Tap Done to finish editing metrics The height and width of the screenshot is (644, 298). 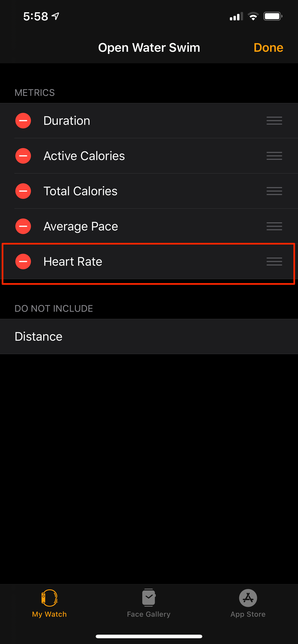268,47
